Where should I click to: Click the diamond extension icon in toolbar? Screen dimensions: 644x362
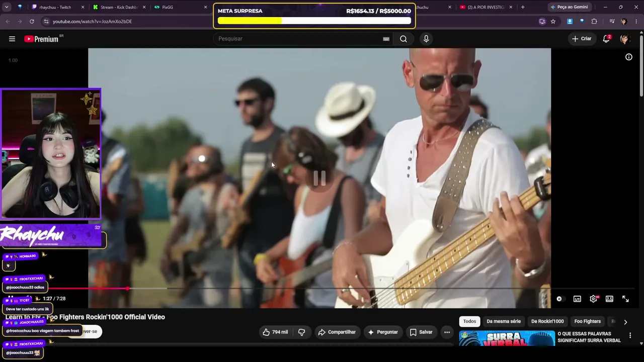[582, 22]
